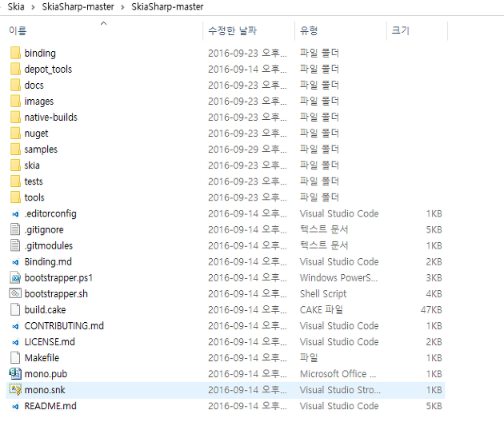Click the VS Code icon beside LICENSE.md

point(15,342)
